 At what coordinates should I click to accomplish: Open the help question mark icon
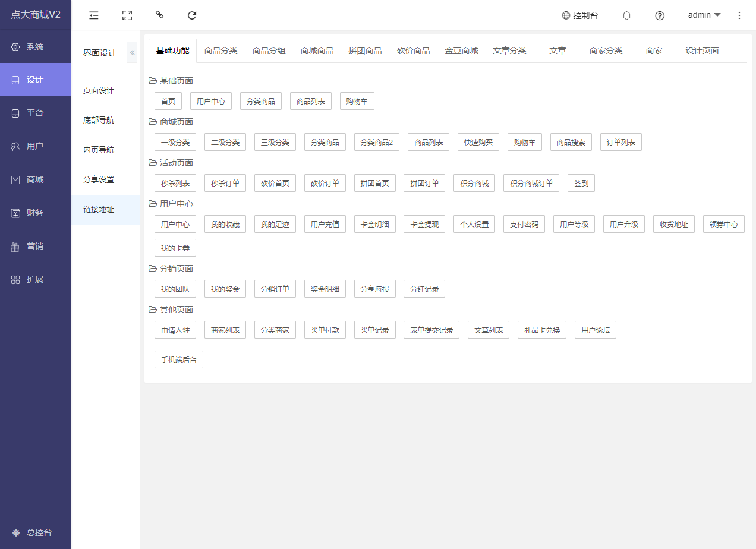point(659,15)
